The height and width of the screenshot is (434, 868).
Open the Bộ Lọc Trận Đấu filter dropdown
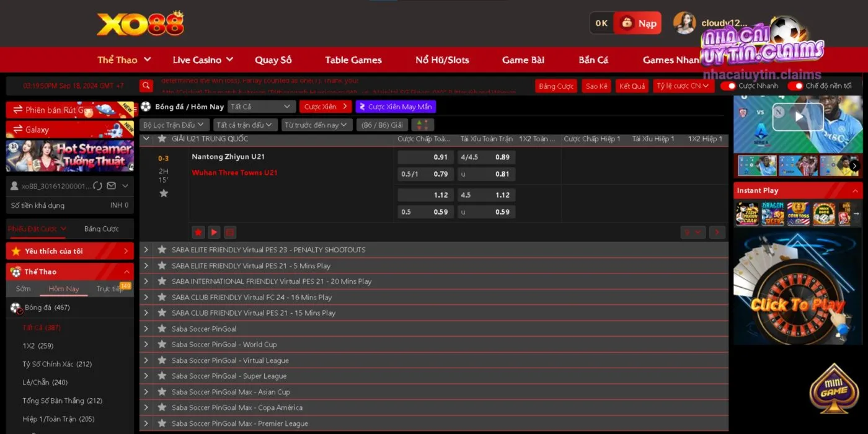174,125
